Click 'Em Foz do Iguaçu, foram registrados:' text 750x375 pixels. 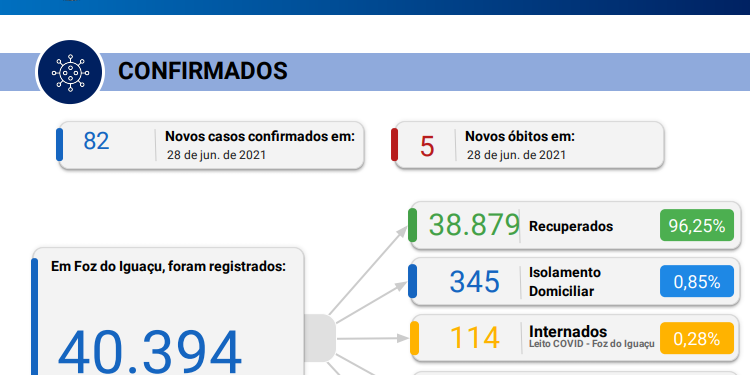(168, 267)
